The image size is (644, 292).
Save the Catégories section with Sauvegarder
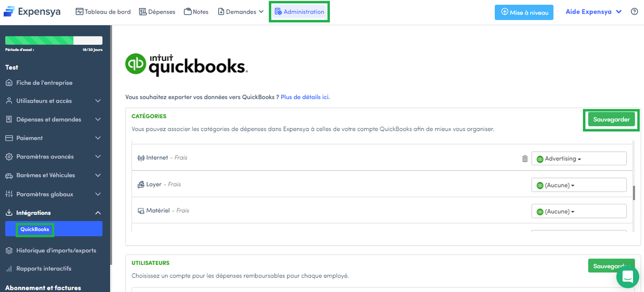[611, 119]
